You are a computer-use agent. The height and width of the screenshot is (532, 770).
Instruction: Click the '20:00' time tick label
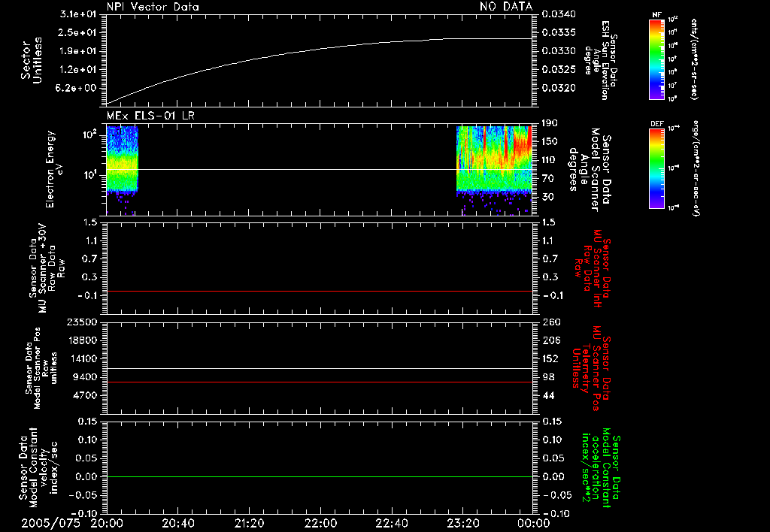point(107,523)
